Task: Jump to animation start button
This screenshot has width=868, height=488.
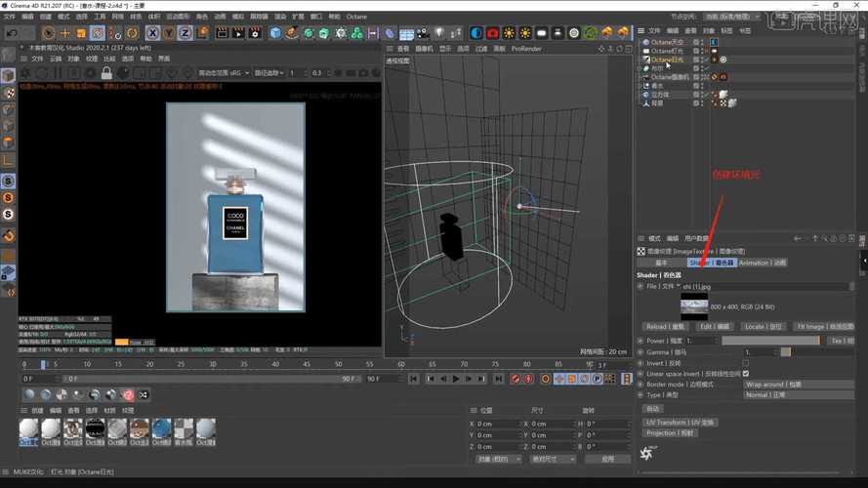Action: click(414, 379)
